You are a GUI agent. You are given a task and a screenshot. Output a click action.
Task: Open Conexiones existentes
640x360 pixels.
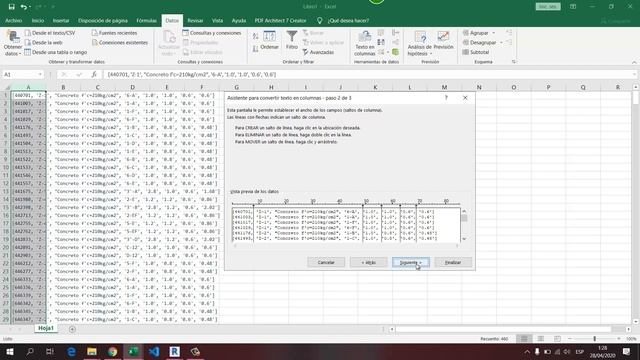click(120, 42)
